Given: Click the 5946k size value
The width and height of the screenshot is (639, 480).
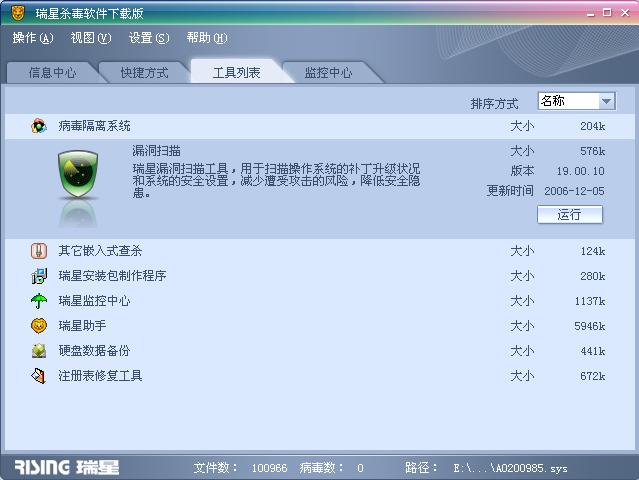Looking at the screenshot, I should coord(590,326).
